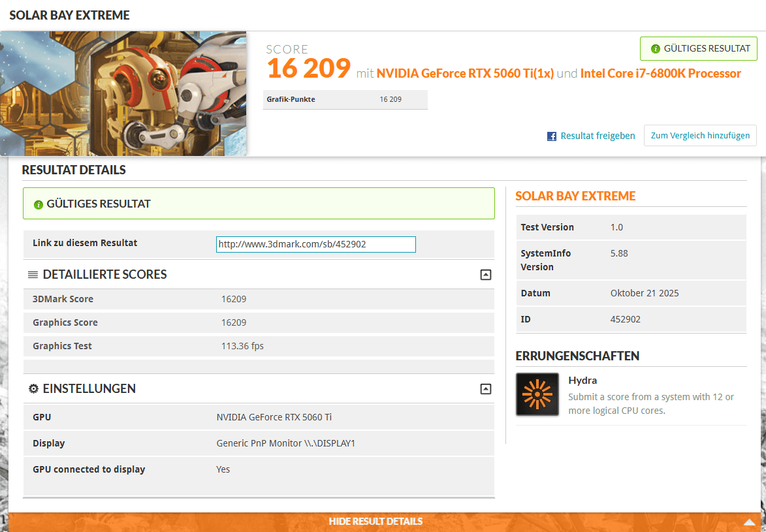Click the 3DMark Score row label
This screenshot has width=766, height=532.
63,299
